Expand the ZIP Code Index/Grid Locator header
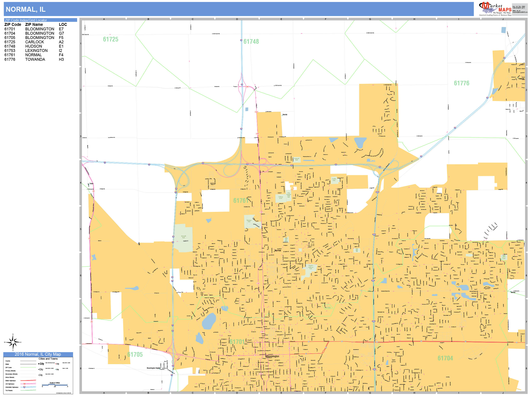 pyautogui.click(x=26, y=20)
